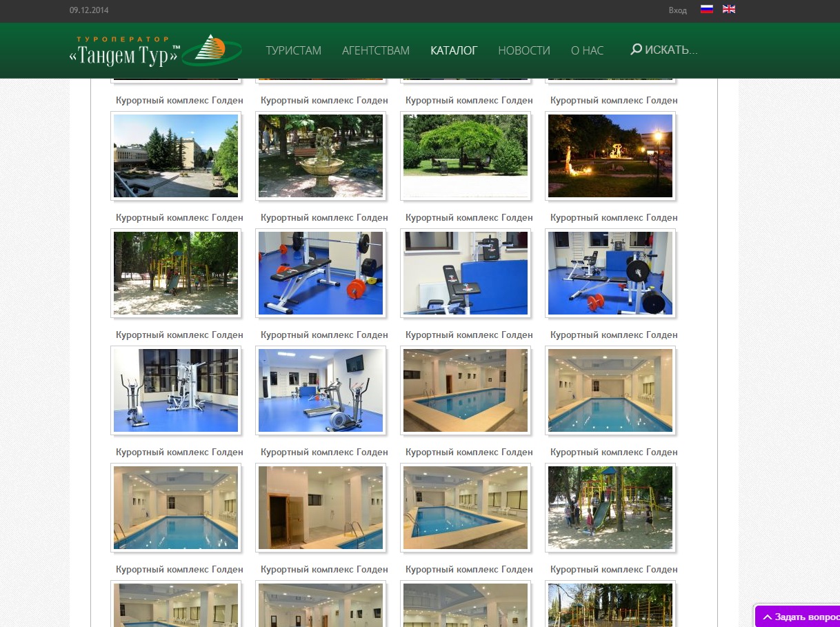
Task: Click the Вход login link
Action: point(677,10)
